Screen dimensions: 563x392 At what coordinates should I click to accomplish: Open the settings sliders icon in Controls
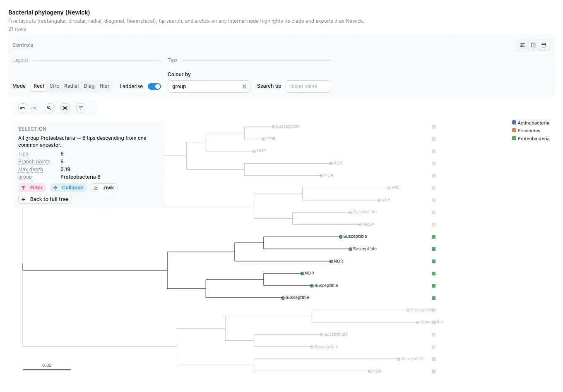[522, 45]
